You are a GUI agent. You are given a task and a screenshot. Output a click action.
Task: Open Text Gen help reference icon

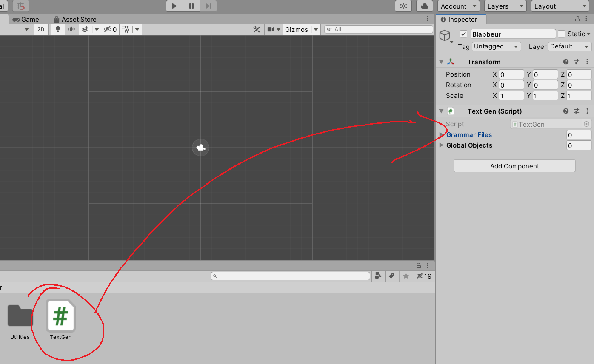566,111
